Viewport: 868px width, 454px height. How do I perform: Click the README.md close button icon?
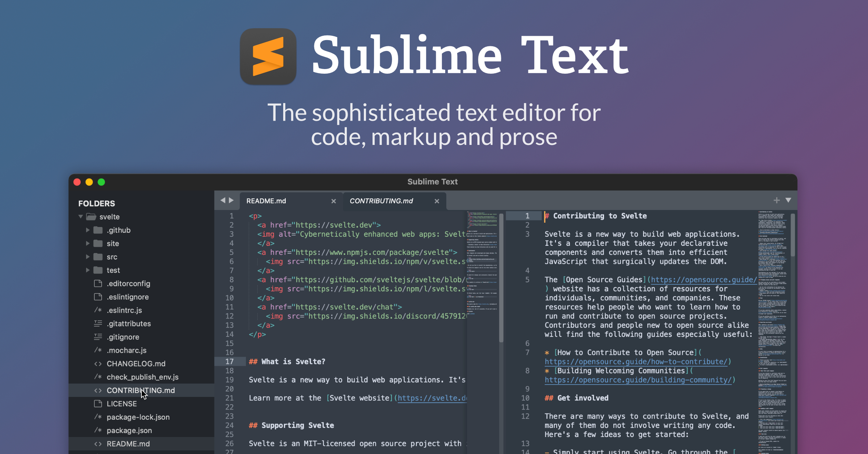333,201
